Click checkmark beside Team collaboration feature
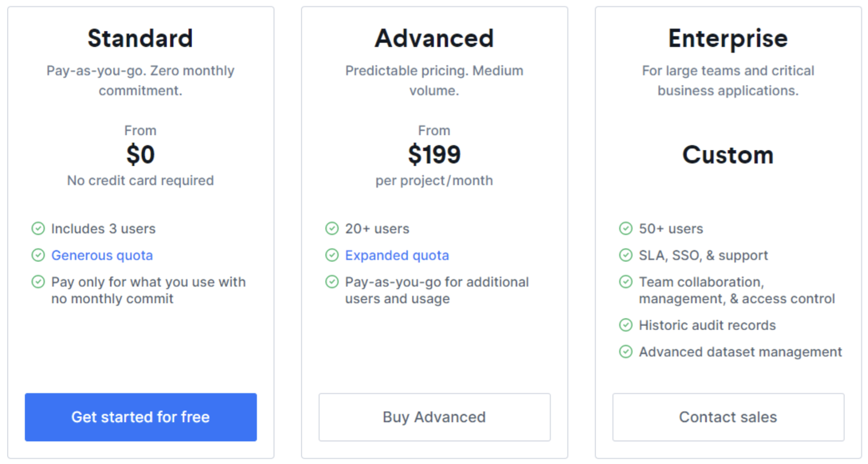Screen dimensions: 868x464 coord(626,282)
